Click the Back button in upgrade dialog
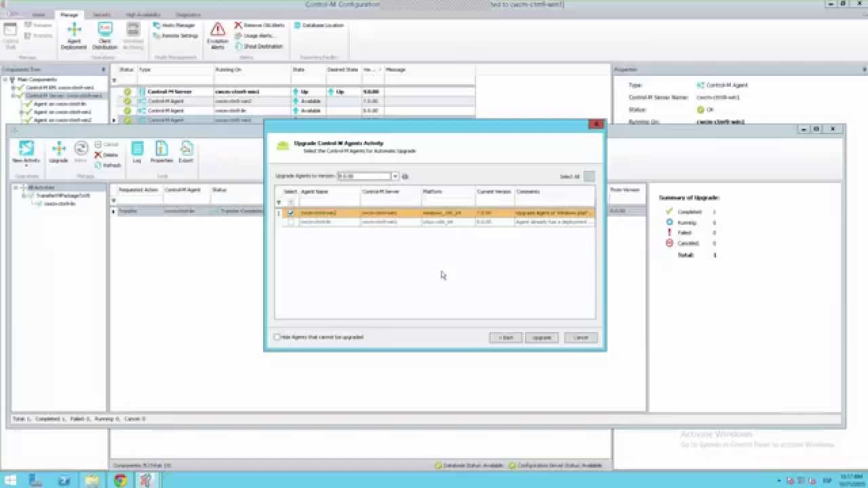868x488 pixels. (x=506, y=338)
